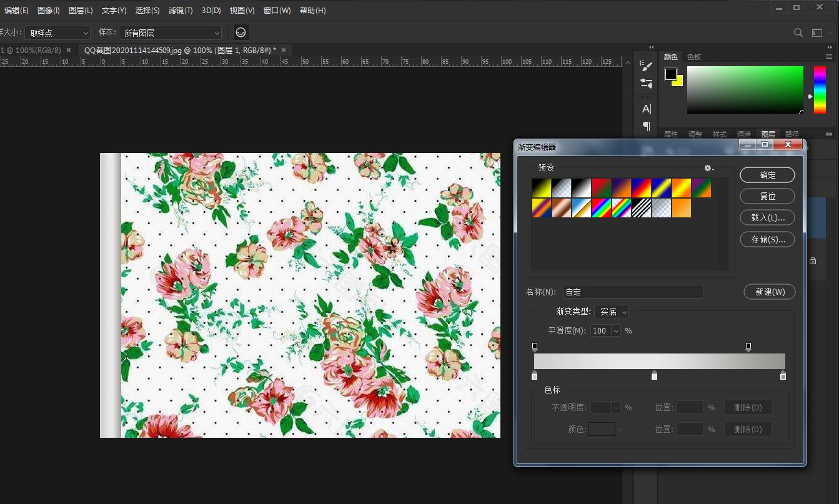Image resolution: width=839 pixels, height=504 pixels.
Task: Click the sample all layers ring icon
Action: click(241, 32)
